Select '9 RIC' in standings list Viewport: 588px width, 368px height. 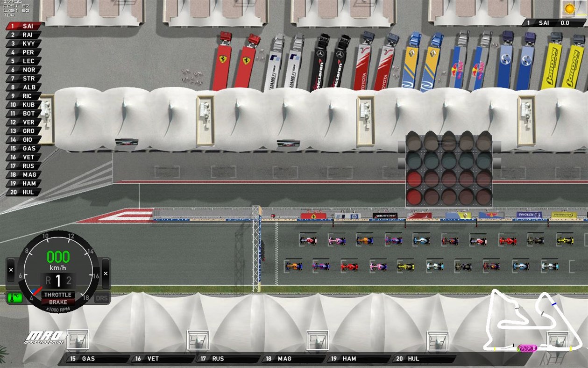(x=23, y=96)
